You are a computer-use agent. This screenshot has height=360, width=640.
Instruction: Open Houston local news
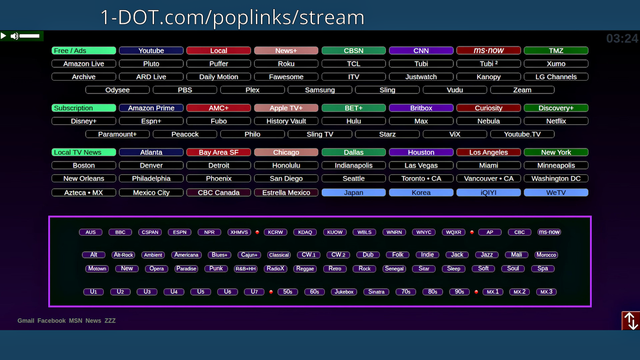[x=421, y=152]
